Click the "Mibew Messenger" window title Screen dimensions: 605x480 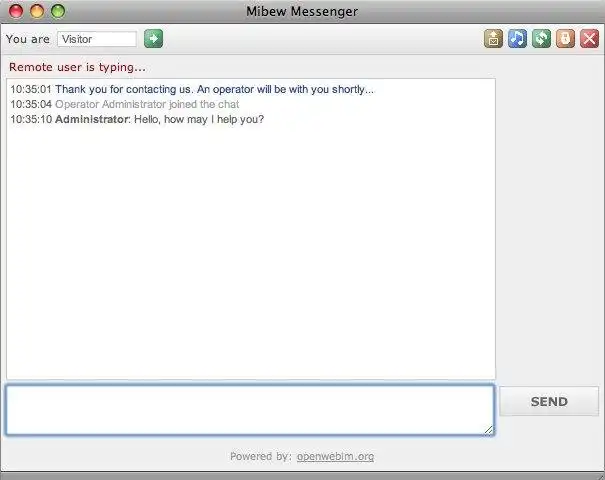pyautogui.click(x=302, y=12)
